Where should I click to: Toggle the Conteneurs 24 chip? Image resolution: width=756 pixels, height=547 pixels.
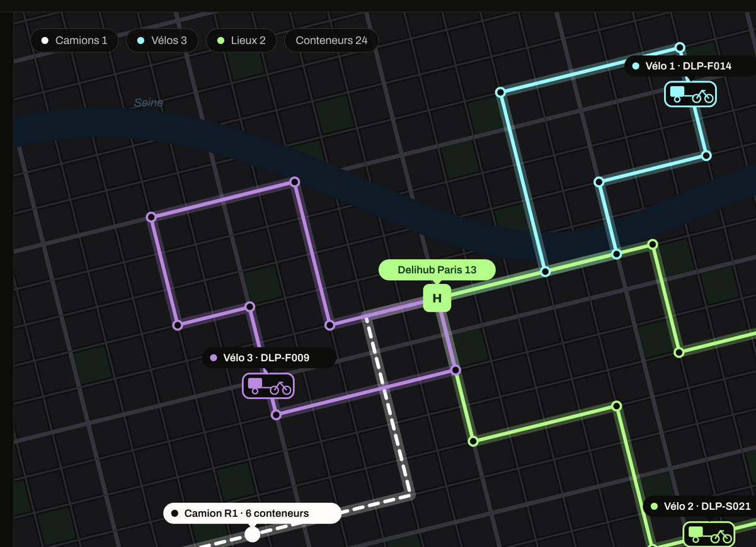(331, 40)
